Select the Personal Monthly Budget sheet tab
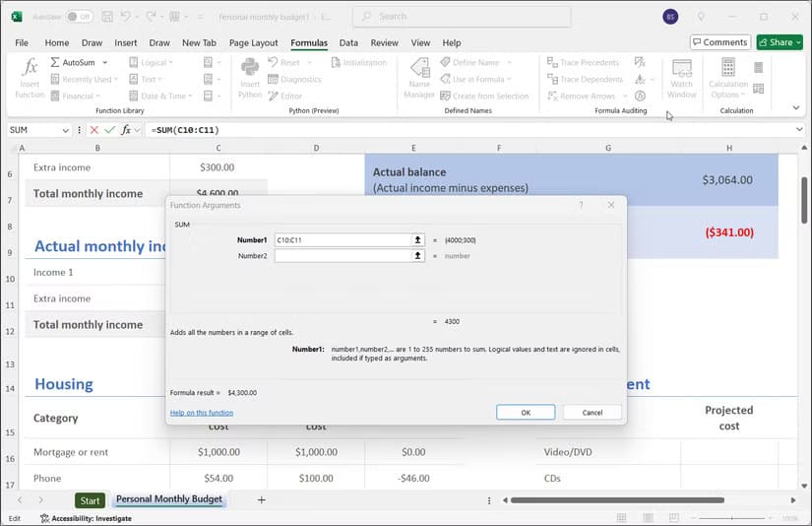This screenshot has width=812, height=526. coord(169,499)
